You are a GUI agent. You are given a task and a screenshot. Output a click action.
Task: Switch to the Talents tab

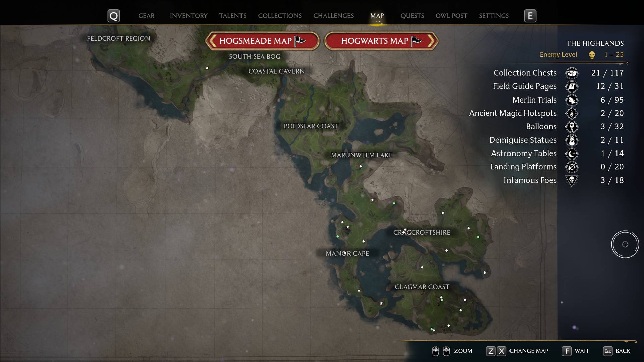pyautogui.click(x=232, y=16)
